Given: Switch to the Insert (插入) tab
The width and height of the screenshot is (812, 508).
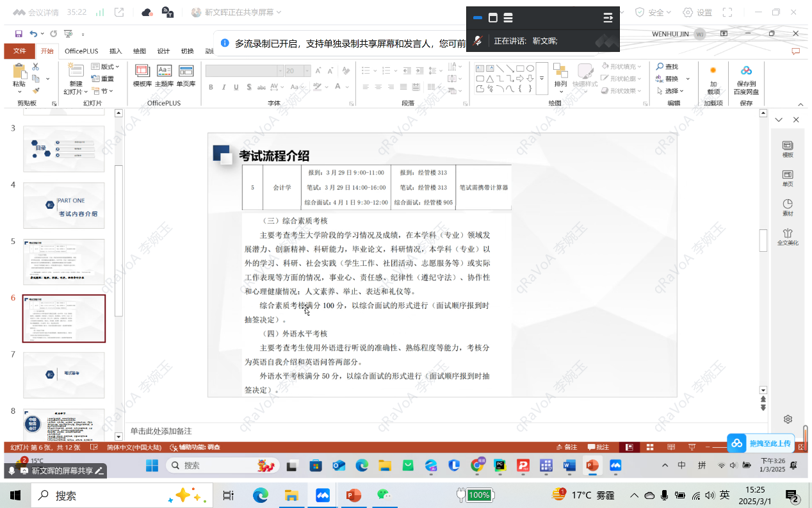Looking at the screenshot, I should point(116,51).
